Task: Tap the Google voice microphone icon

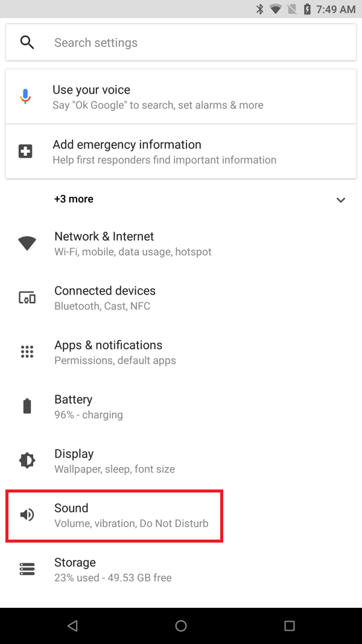Action: (25, 96)
